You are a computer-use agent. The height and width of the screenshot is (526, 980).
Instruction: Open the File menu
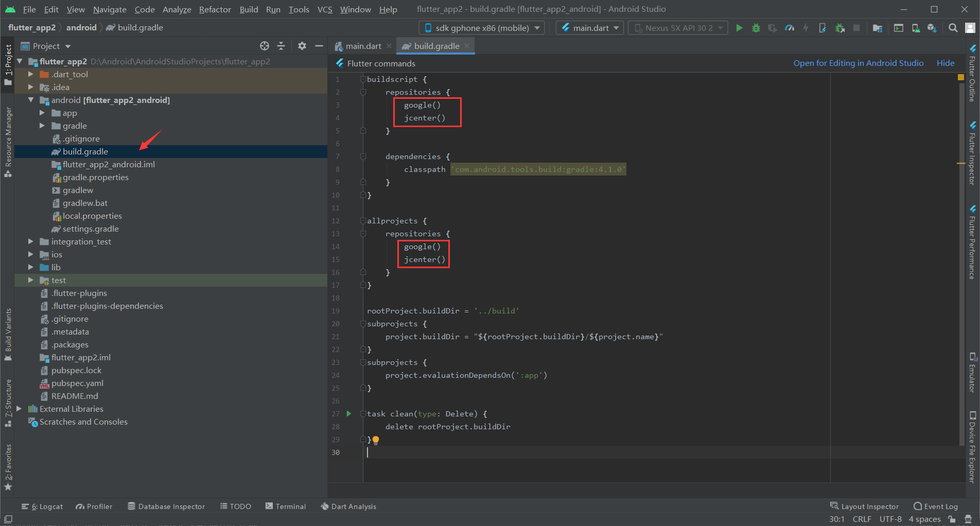pos(29,9)
